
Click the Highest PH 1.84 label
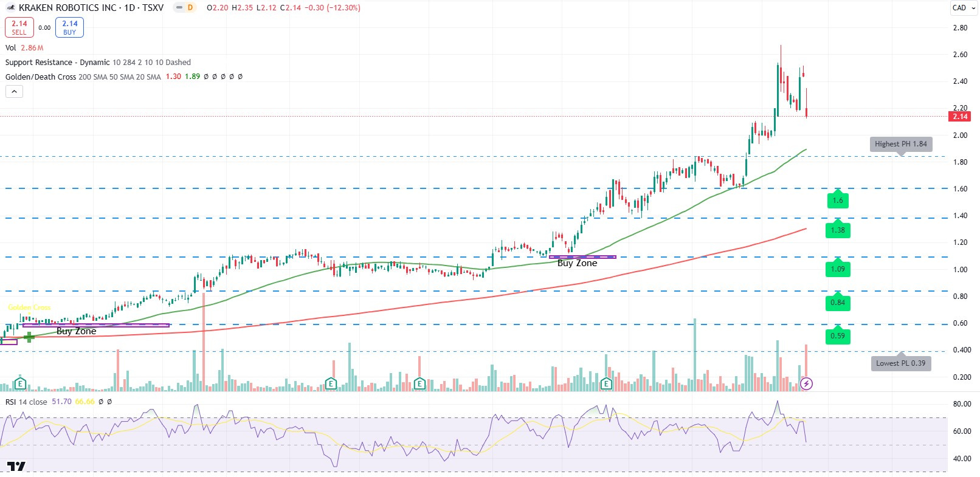click(x=901, y=144)
